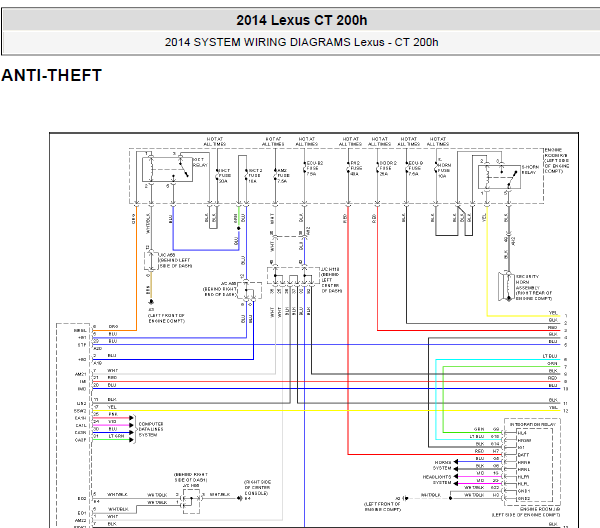Click the E01 terminal label
This screenshot has height=528, width=600.
point(82,513)
